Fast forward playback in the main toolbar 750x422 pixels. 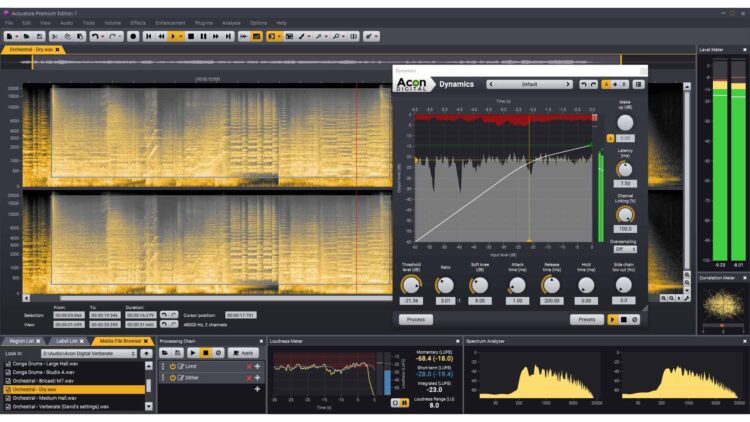tap(216, 36)
